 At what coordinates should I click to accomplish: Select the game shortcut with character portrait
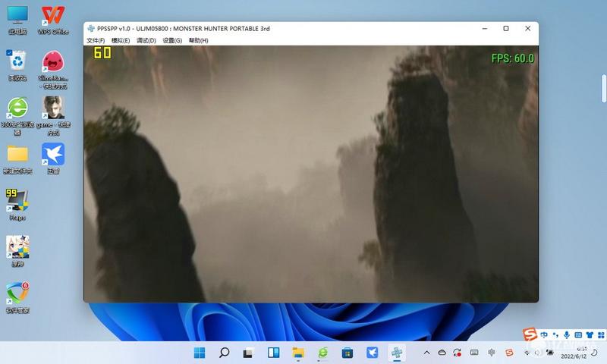click(53, 116)
